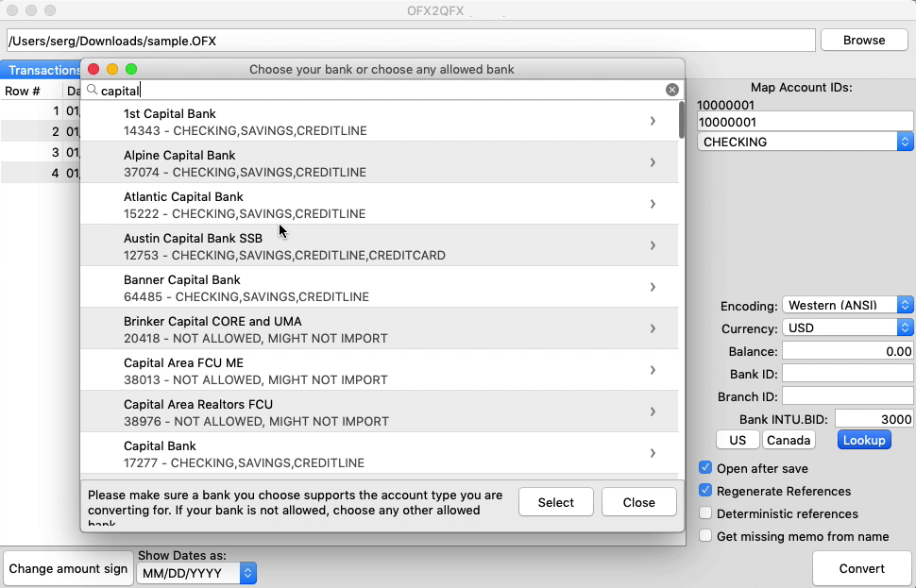Pick Capital Area Realtors FCU entry

379,412
